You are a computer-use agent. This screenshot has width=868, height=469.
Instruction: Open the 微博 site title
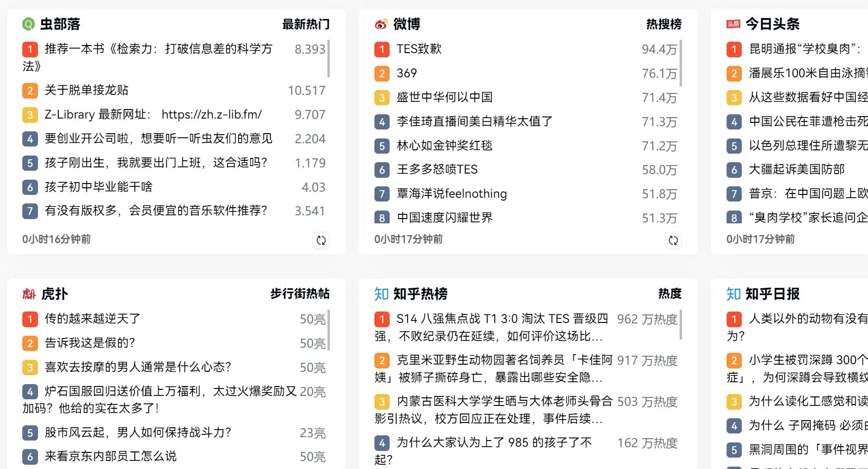point(407,24)
